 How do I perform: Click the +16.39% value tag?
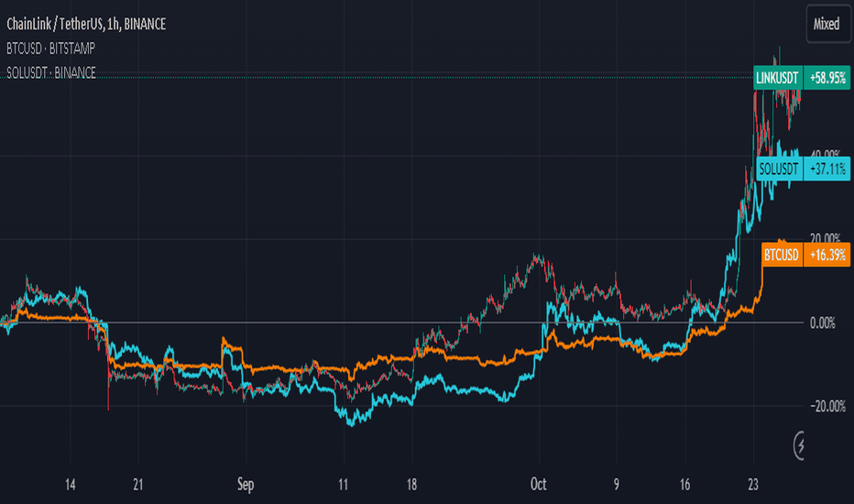point(827,255)
